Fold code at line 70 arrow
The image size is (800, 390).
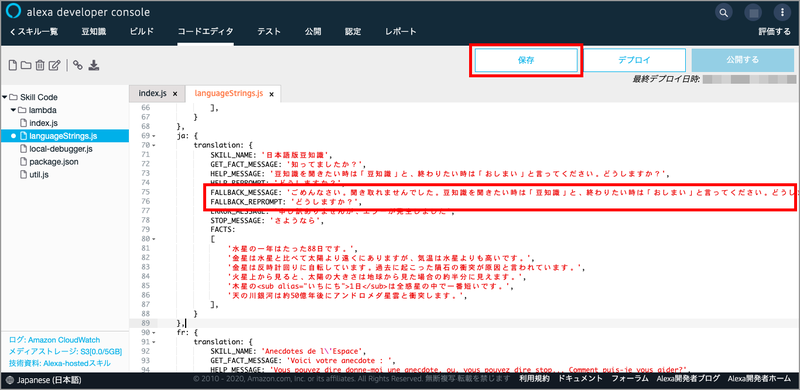coord(154,145)
